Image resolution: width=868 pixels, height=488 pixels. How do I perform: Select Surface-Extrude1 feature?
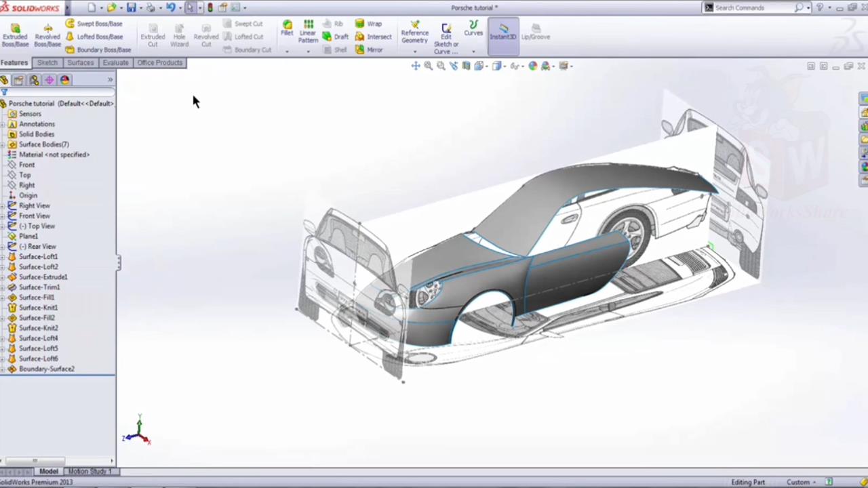pos(43,277)
